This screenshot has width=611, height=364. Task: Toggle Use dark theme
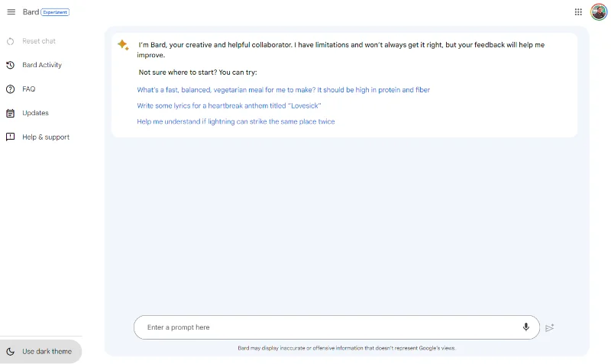(x=40, y=352)
